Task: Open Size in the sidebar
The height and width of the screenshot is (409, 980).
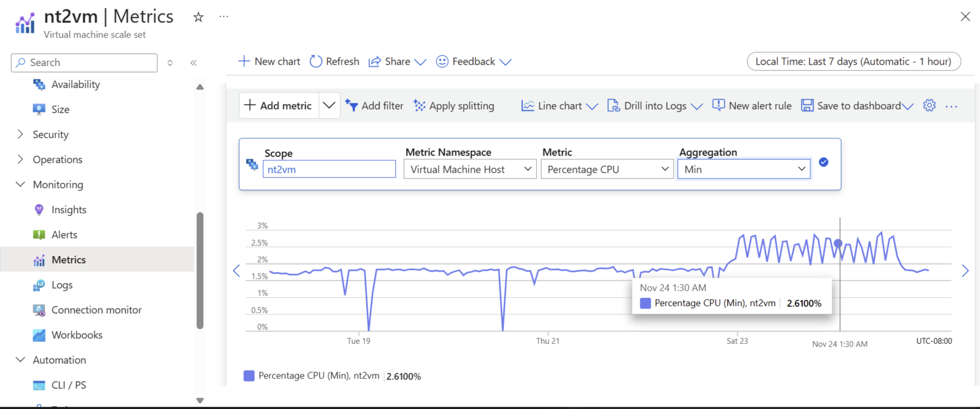Action: coord(60,109)
